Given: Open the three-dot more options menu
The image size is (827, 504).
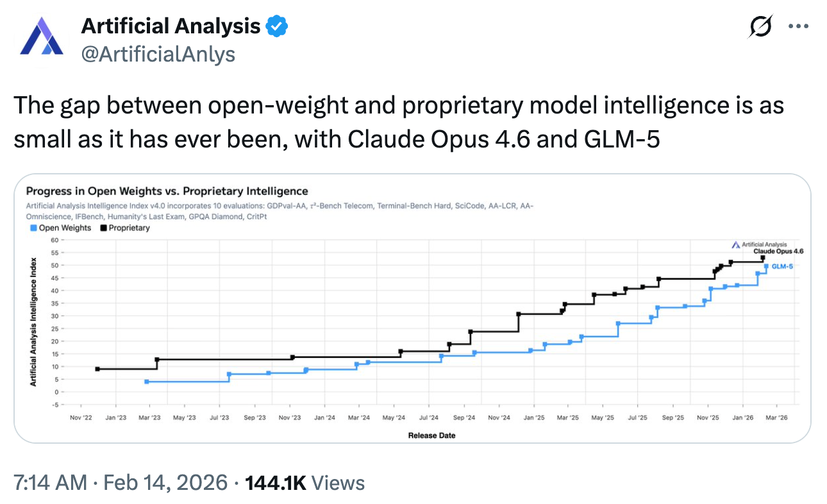Looking at the screenshot, I should pos(798,27).
